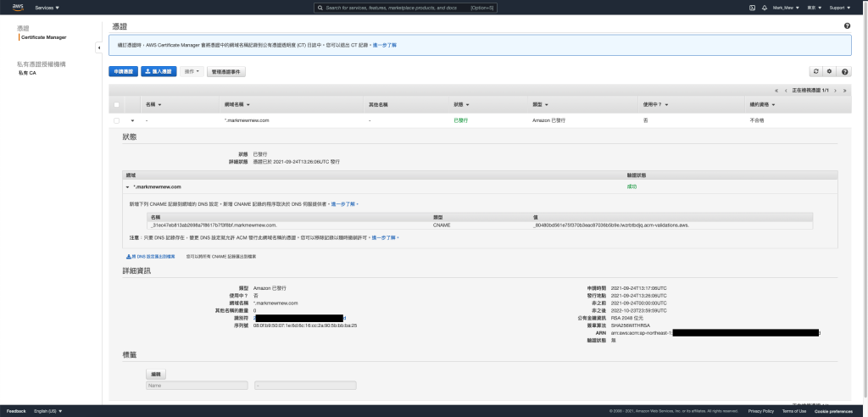
Task: Open the English (US) language selector
Action: [x=48, y=411]
